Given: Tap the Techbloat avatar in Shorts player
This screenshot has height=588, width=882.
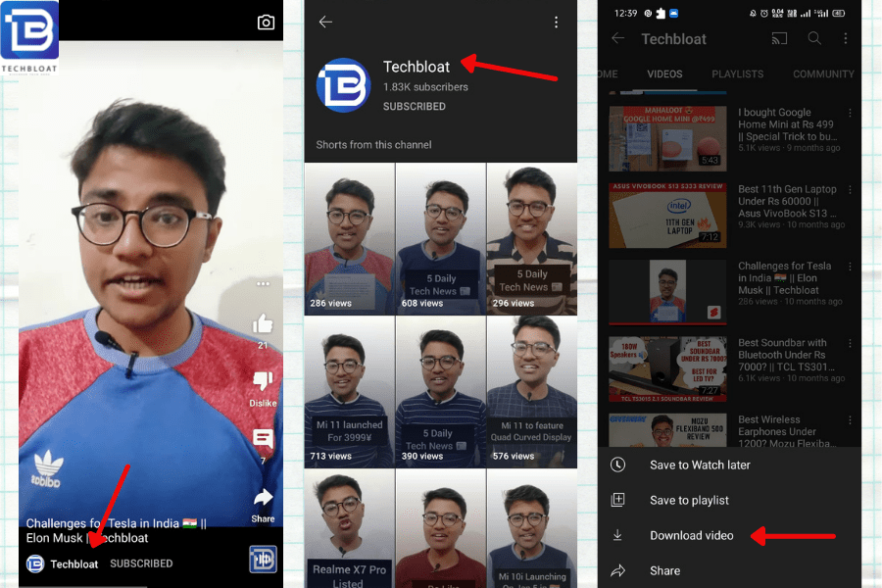Looking at the screenshot, I should (x=35, y=563).
